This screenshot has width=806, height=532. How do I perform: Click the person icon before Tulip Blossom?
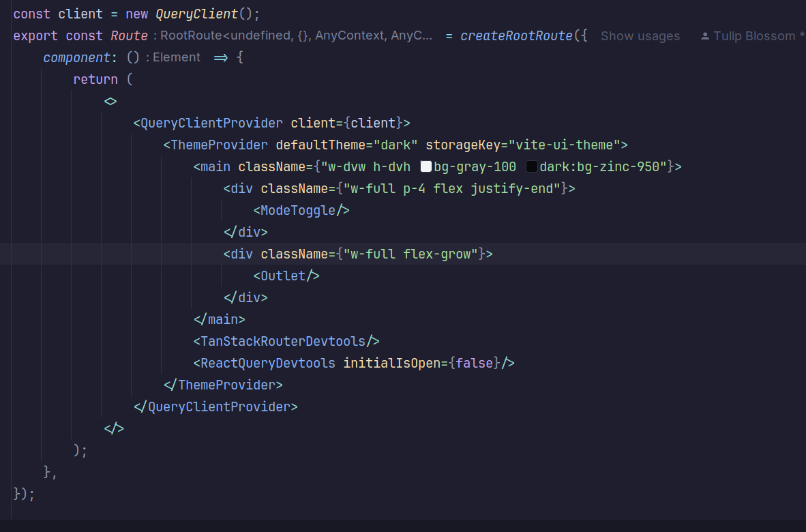click(705, 36)
